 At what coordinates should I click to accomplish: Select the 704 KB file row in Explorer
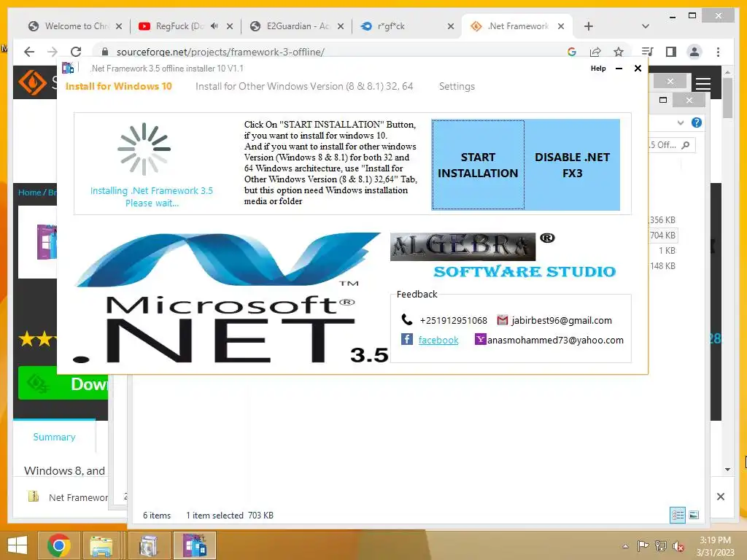pos(662,236)
